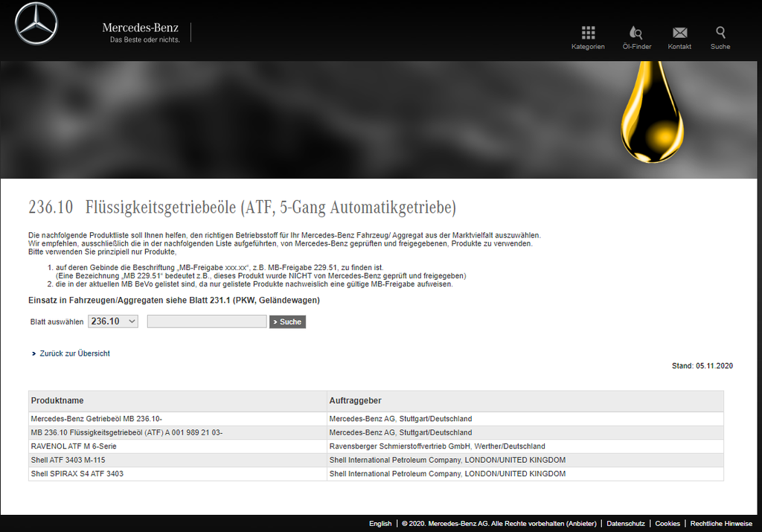
Task: Click the Mercedes-Benz star logo
Action: (x=36, y=24)
